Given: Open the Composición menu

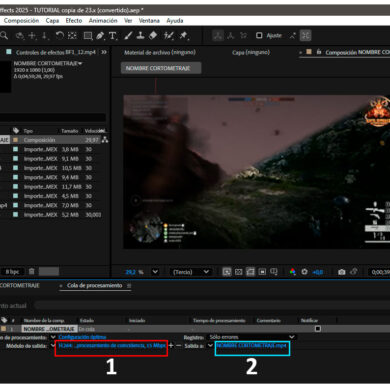Looking at the screenshot, I should [x=21, y=21].
